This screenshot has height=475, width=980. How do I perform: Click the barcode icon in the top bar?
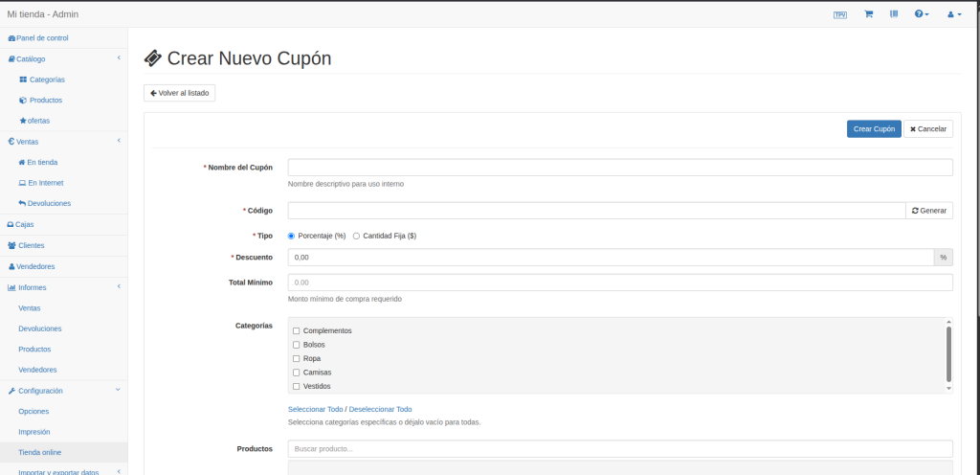point(895,14)
